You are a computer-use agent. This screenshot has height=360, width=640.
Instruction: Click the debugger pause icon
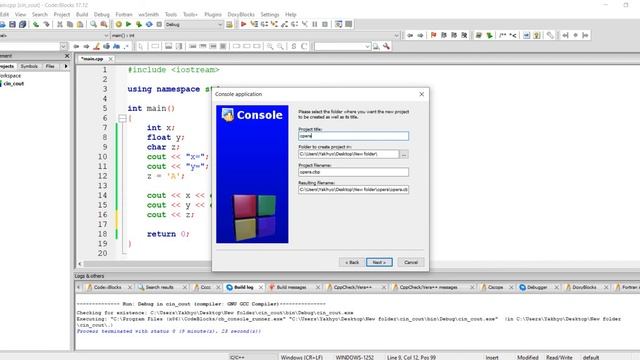[315, 24]
